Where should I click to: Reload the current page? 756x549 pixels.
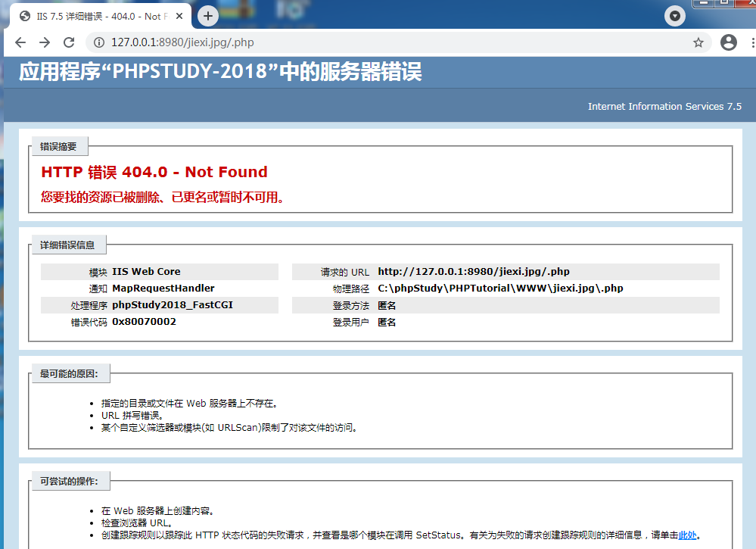[69, 42]
